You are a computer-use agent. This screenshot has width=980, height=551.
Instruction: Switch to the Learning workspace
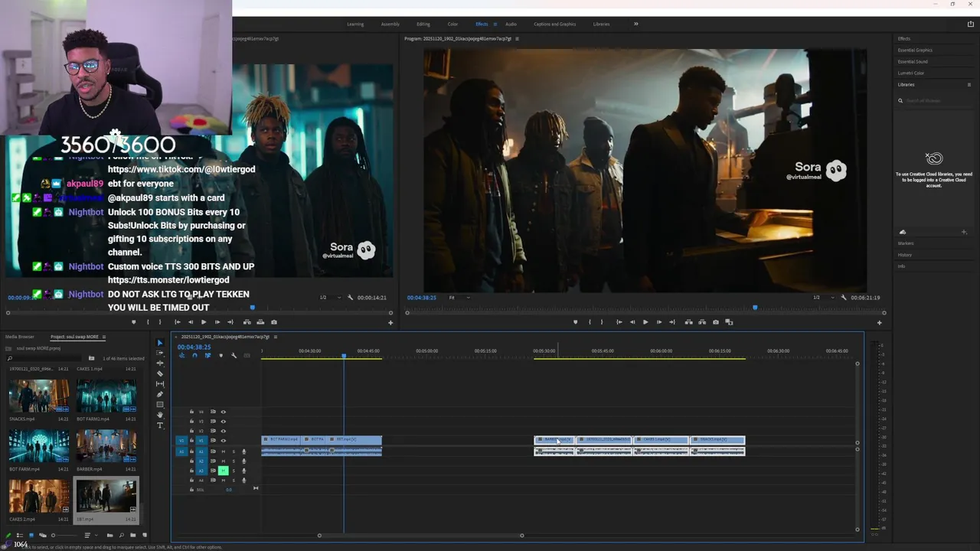(355, 24)
